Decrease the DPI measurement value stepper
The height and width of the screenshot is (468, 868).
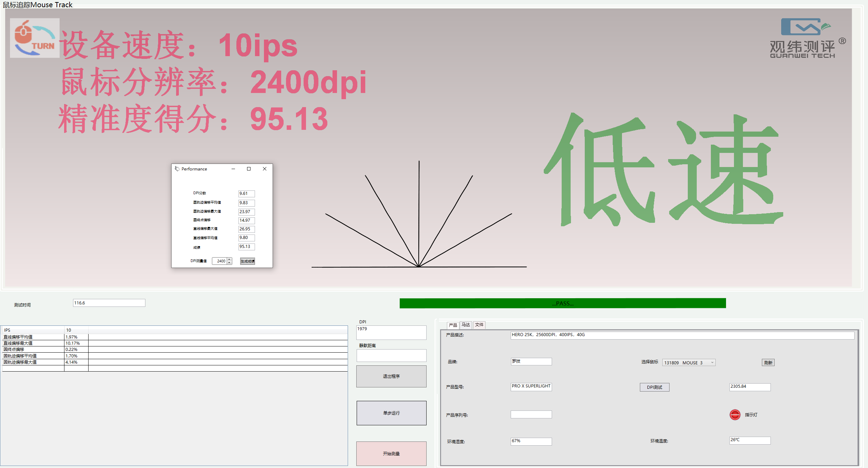pyautogui.click(x=229, y=263)
